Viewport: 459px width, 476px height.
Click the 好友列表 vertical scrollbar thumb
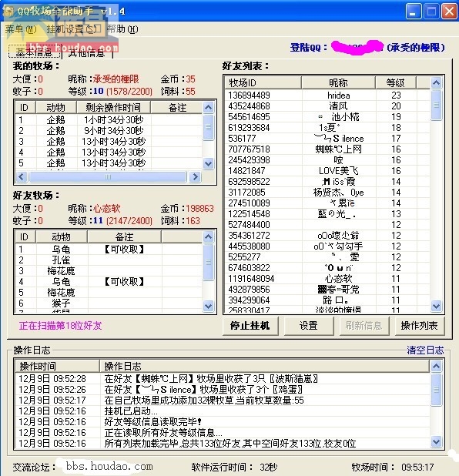pos(436,105)
